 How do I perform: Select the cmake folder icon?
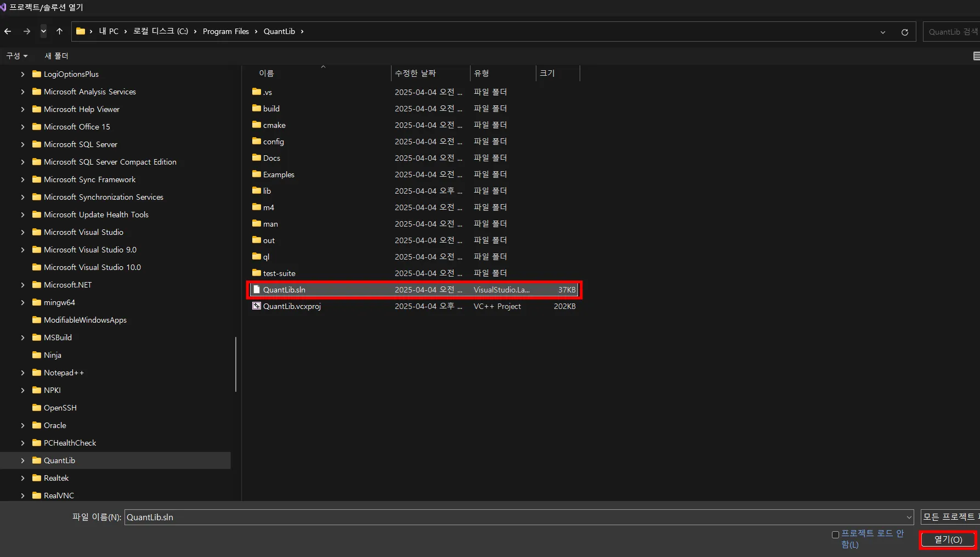click(x=257, y=125)
